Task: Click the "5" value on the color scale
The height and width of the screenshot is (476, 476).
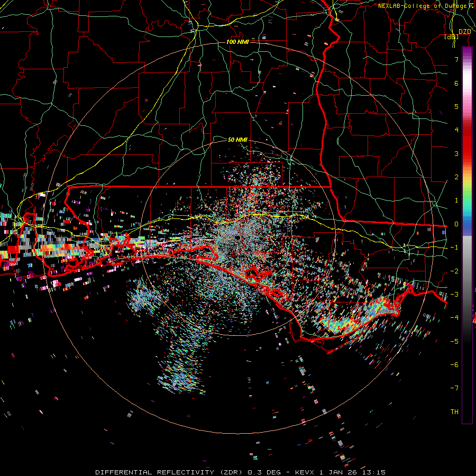Action: 456,106
